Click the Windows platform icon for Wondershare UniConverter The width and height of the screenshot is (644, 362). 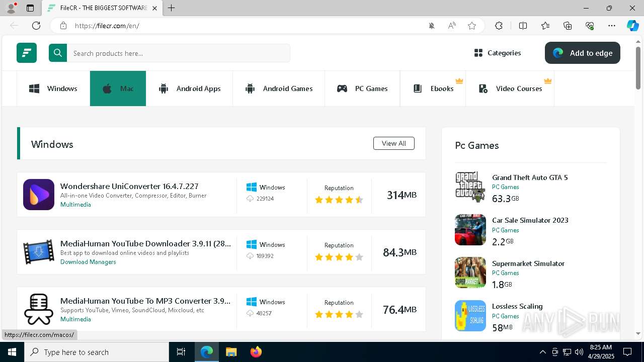click(252, 187)
